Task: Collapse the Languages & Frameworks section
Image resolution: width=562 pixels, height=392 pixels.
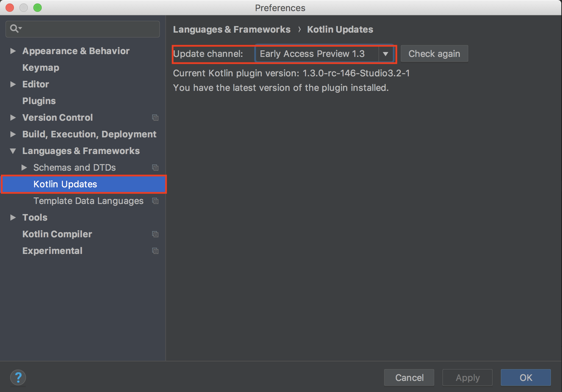Action: click(x=13, y=151)
